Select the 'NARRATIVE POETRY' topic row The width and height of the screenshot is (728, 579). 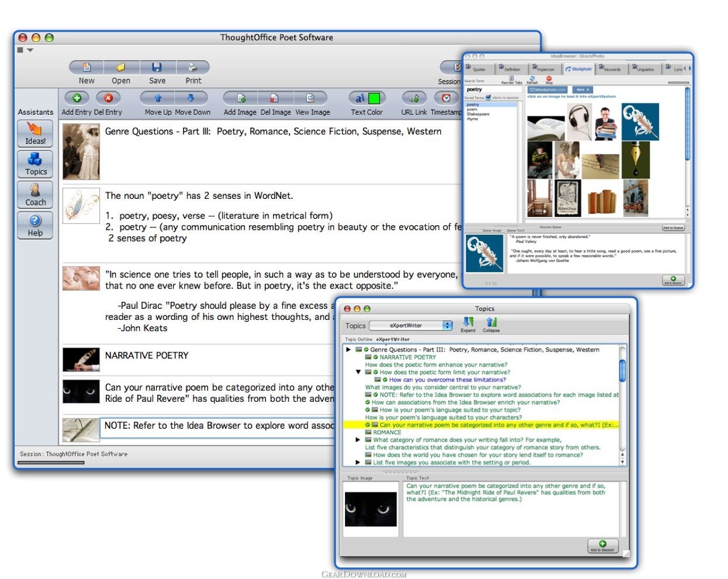pos(408,357)
